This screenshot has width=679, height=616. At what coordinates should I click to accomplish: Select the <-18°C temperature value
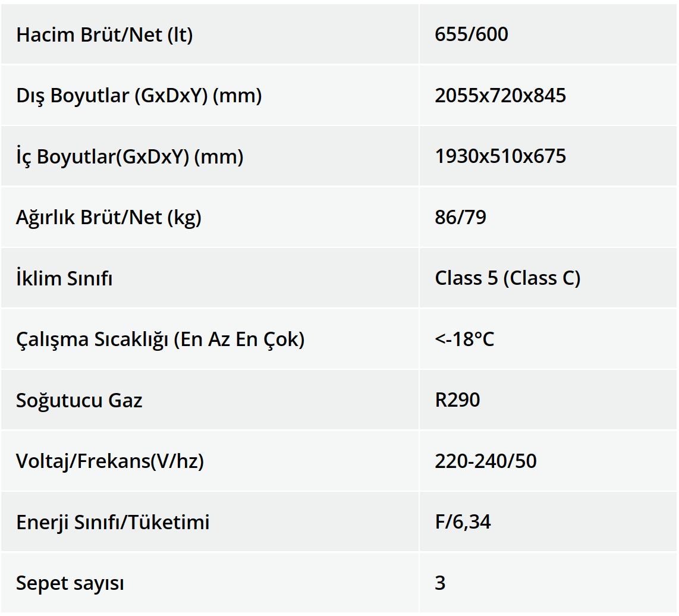(464, 340)
